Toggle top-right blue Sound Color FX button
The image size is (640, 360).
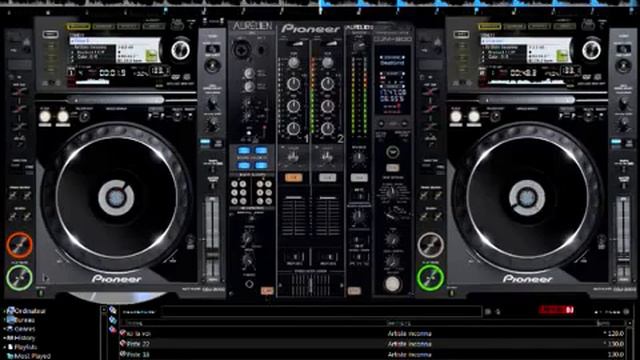pos(261,151)
